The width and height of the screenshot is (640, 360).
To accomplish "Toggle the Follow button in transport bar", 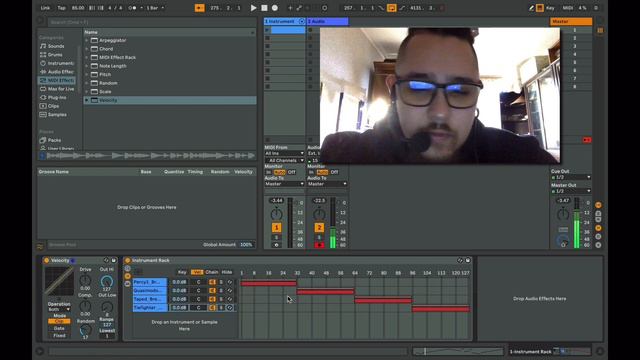I will pos(200,8).
